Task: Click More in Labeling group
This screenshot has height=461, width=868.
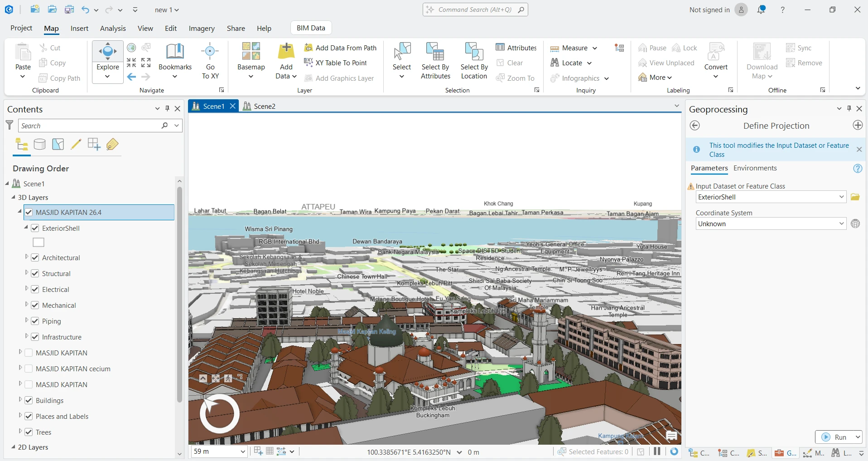Action: pyautogui.click(x=655, y=78)
